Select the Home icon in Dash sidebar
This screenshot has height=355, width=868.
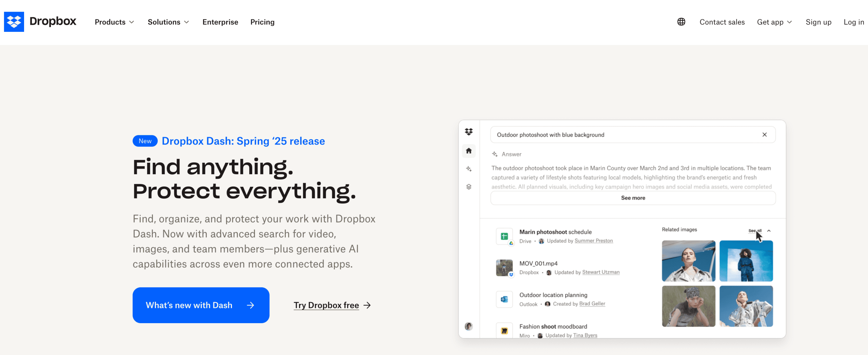469,151
